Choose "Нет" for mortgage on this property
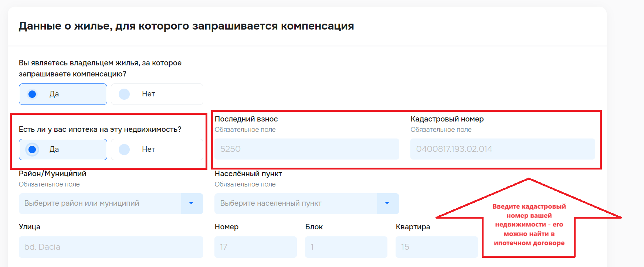 [x=157, y=150]
